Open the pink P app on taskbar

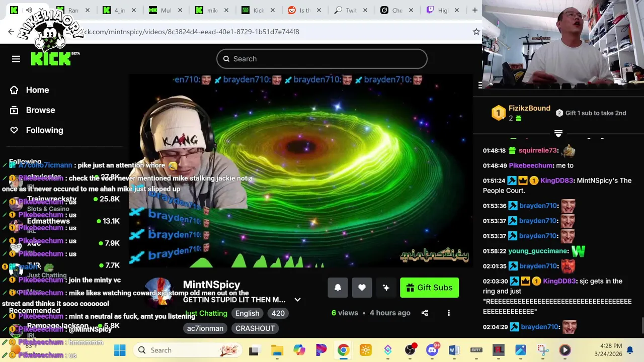point(321,350)
